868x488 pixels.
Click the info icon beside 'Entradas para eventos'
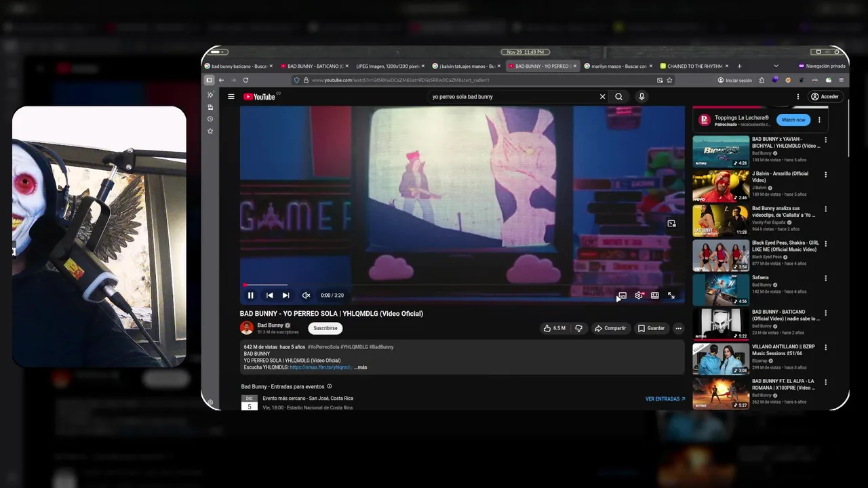(x=330, y=386)
